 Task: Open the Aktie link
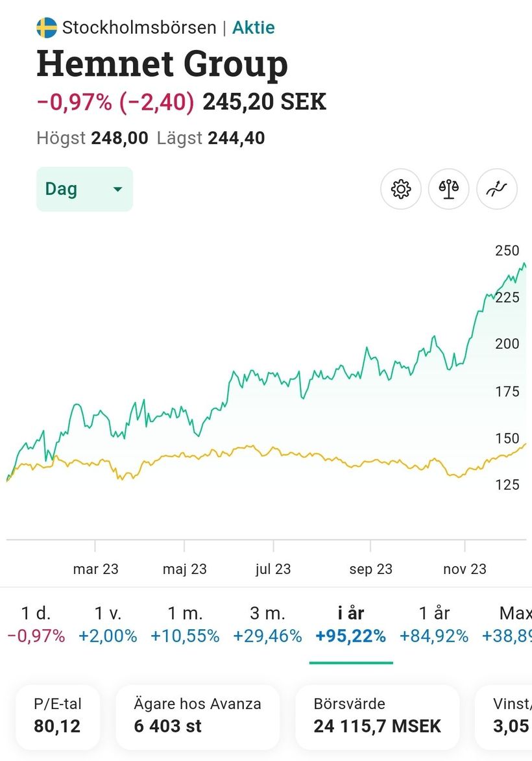pos(254,28)
